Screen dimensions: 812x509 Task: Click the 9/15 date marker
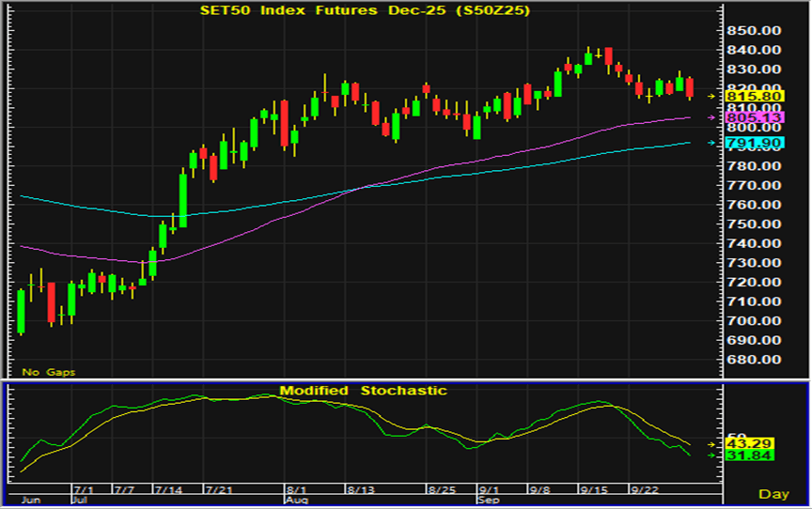(592, 490)
